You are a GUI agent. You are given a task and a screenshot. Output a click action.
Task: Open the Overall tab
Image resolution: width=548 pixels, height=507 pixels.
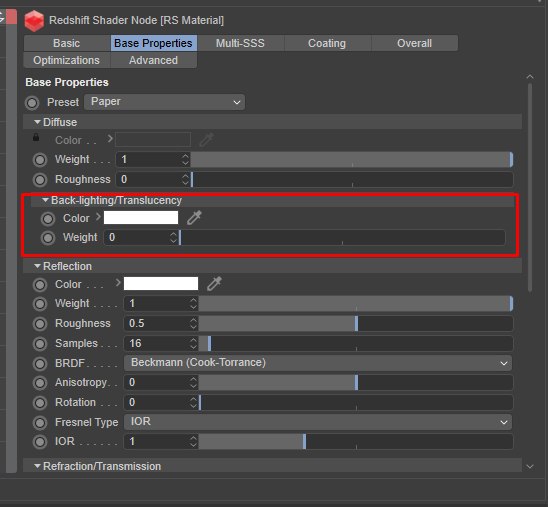click(x=414, y=43)
